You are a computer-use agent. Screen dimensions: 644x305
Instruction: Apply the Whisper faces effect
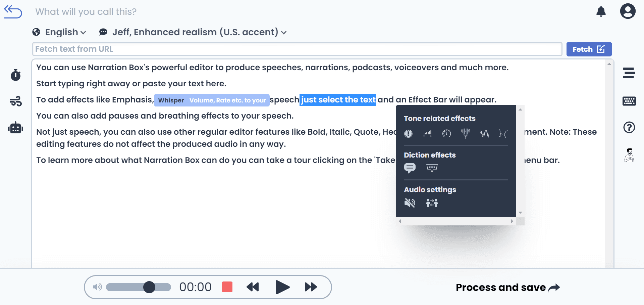click(x=503, y=134)
